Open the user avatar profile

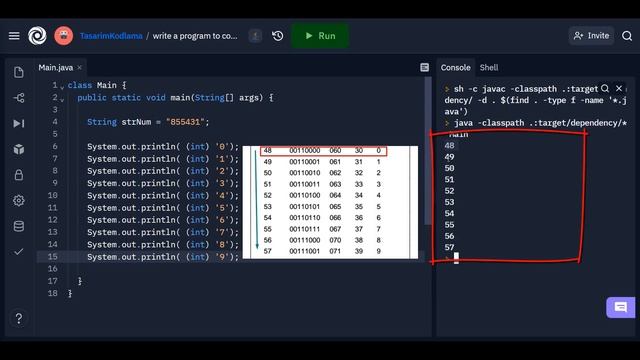pyautogui.click(x=64, y=36)
